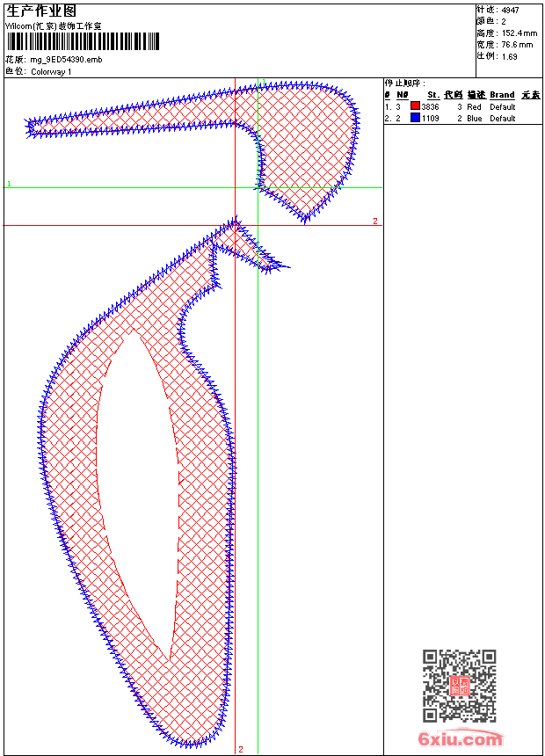
Task: Select stitch value '1109' in the Blue row
Action: tap(430, 118)
